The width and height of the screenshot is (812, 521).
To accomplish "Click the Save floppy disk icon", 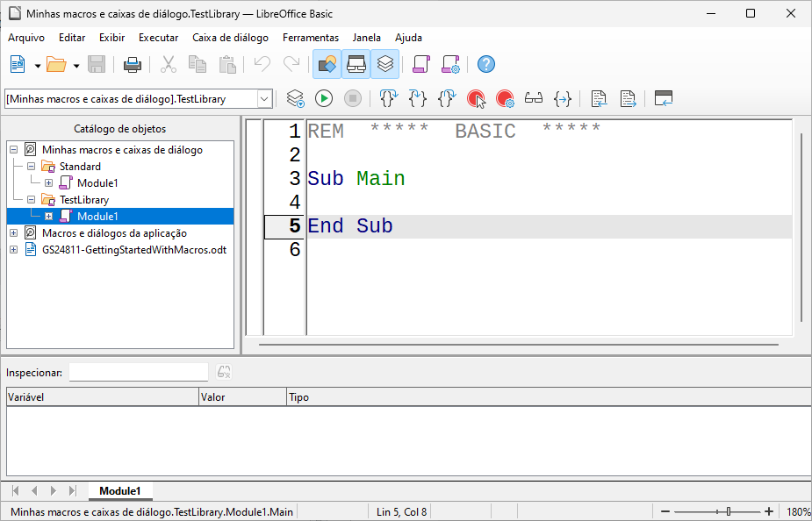I will [x=97, y=65].
